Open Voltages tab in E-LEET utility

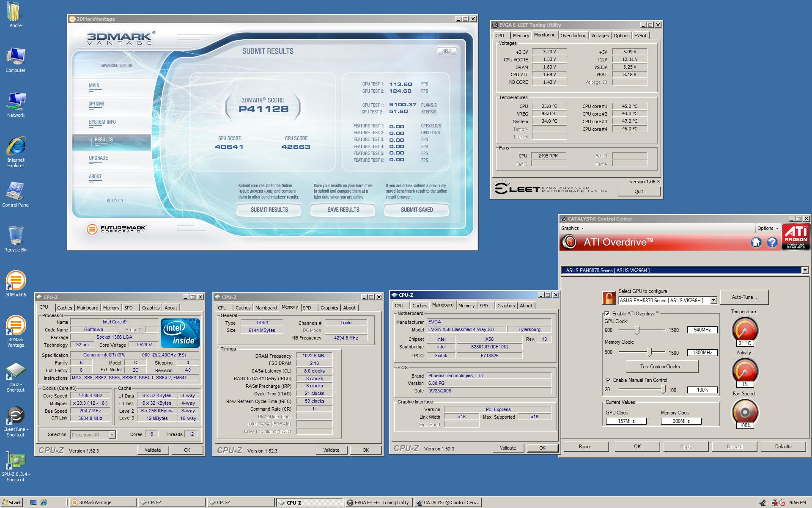[x=600, y=36]
